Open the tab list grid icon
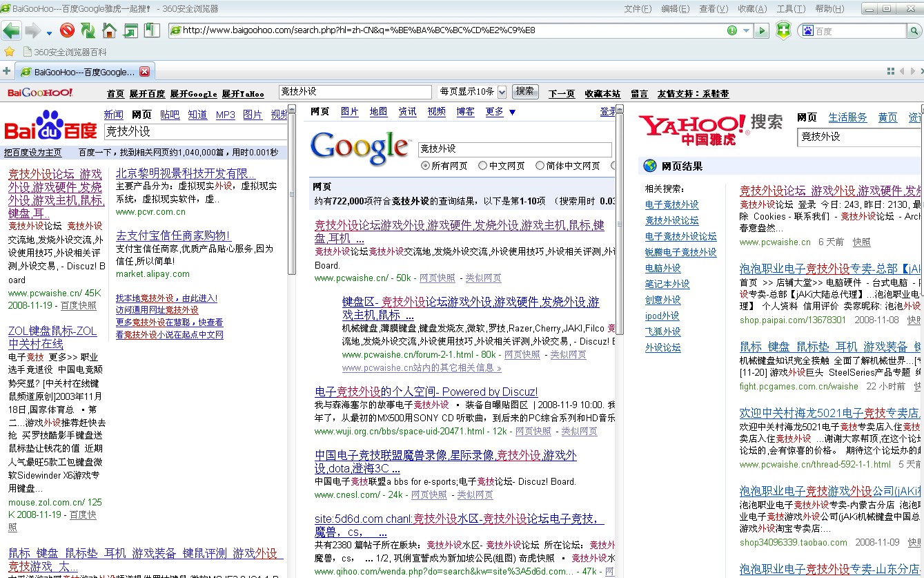Viewport: 924px width, 578px height. pyautogui.click(x=891, y=71)
